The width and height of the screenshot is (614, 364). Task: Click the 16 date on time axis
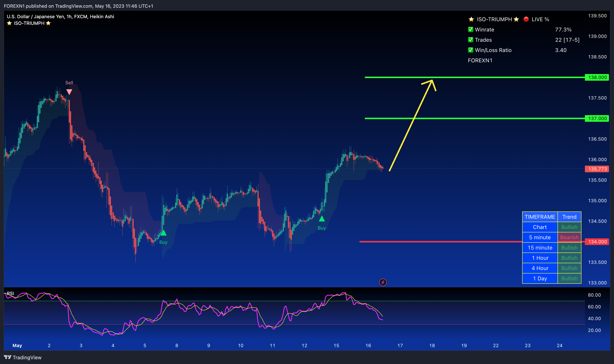point(368,345)
